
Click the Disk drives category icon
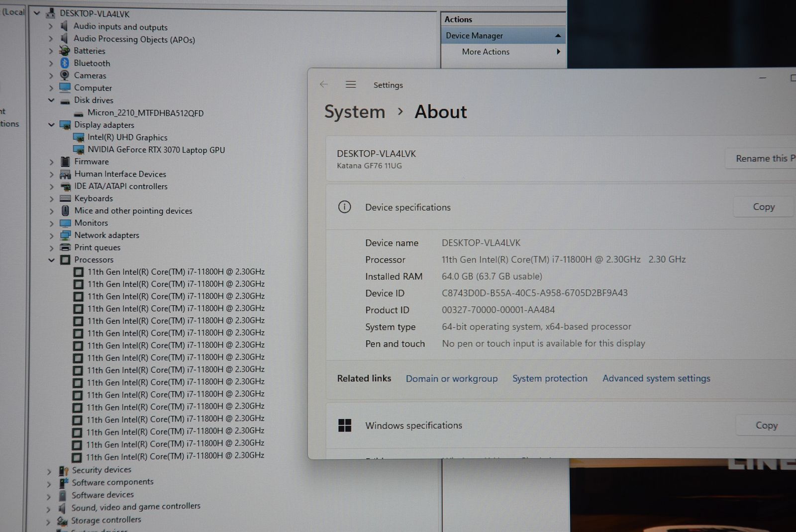(x=65, y=100)
